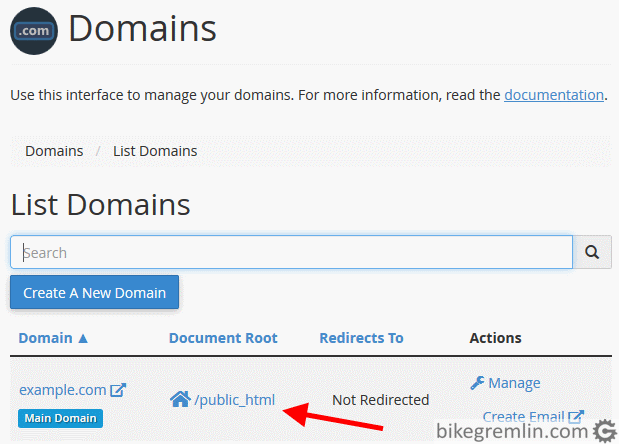The width and height of the screenshot is (619, 444).
Task: Click Create Email link
Action: pyautogui.click(x=523, y=417)
